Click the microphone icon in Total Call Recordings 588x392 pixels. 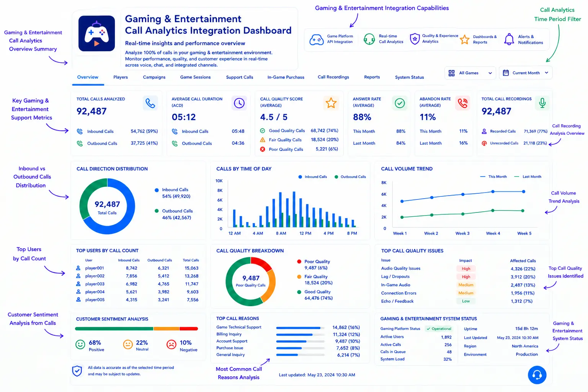(x=542, y=103)
